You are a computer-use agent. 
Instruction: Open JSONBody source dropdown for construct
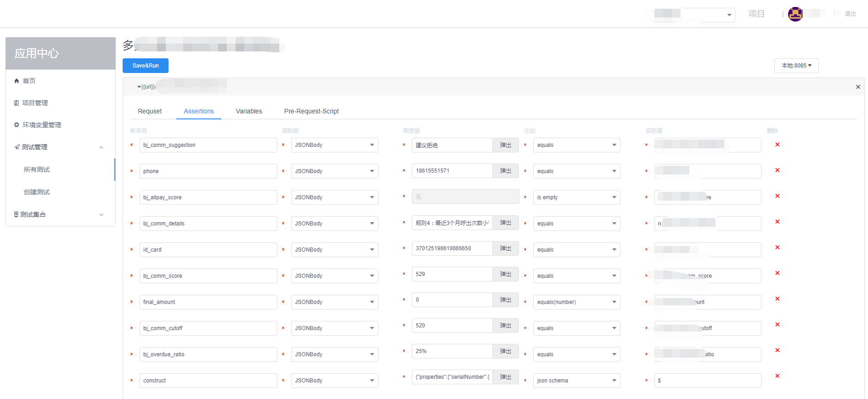[335, 381]
